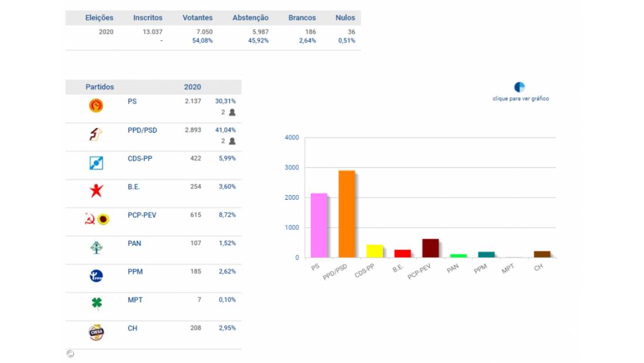Click the B.E. red star logo
The image size is (644, 363).
[96, 191]
